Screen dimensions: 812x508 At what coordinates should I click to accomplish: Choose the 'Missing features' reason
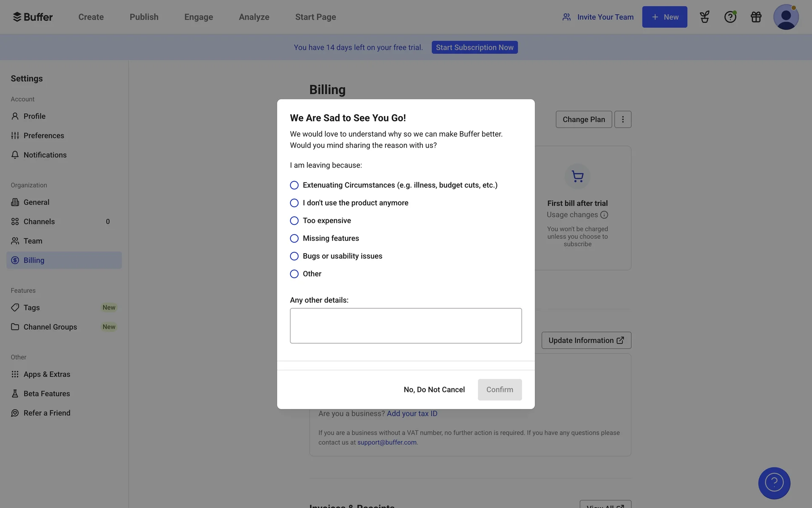294,238
